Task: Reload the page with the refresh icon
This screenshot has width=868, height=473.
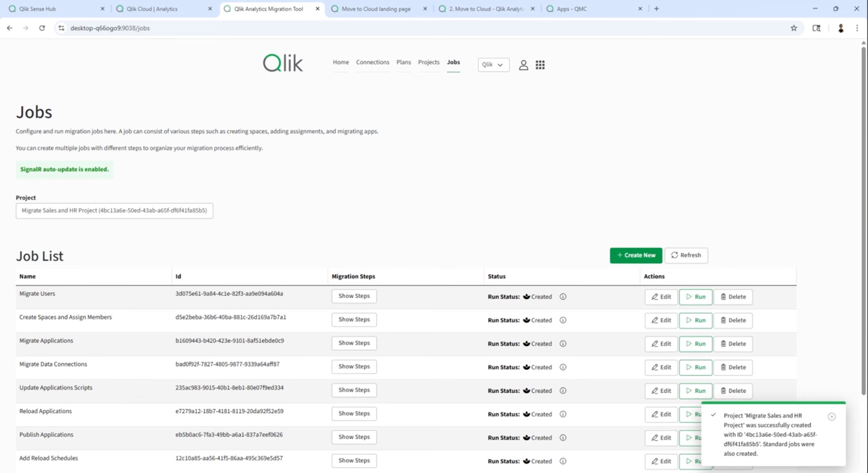Action: click(x=42, y=28)
